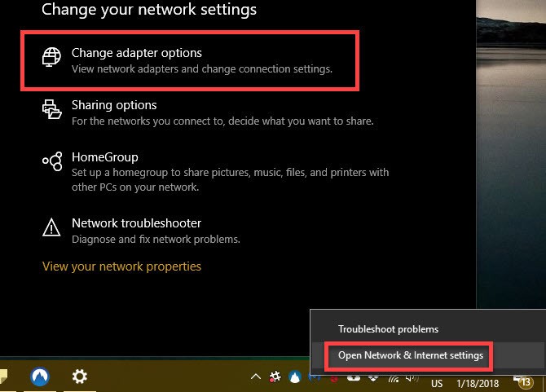Expand the hidden tray icons chevron
This screenshot has width=546, height=392.
click(x=256, y=377)
